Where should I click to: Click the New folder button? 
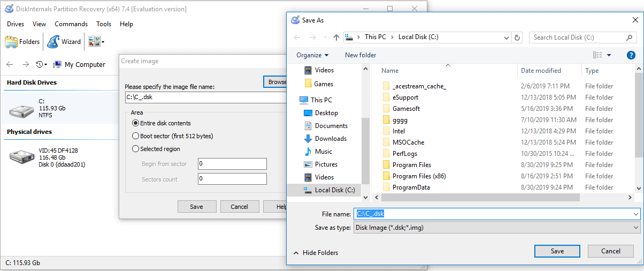point(361,55)
